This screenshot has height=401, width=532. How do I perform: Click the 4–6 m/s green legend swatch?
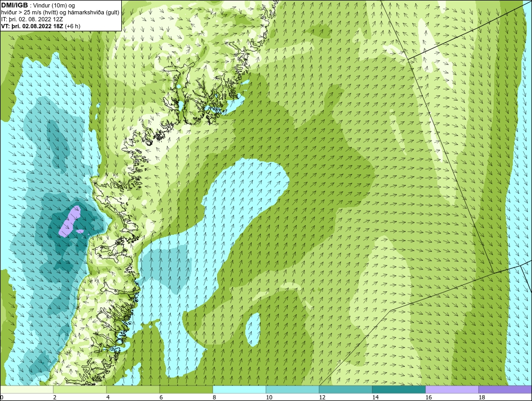(133, 389)
